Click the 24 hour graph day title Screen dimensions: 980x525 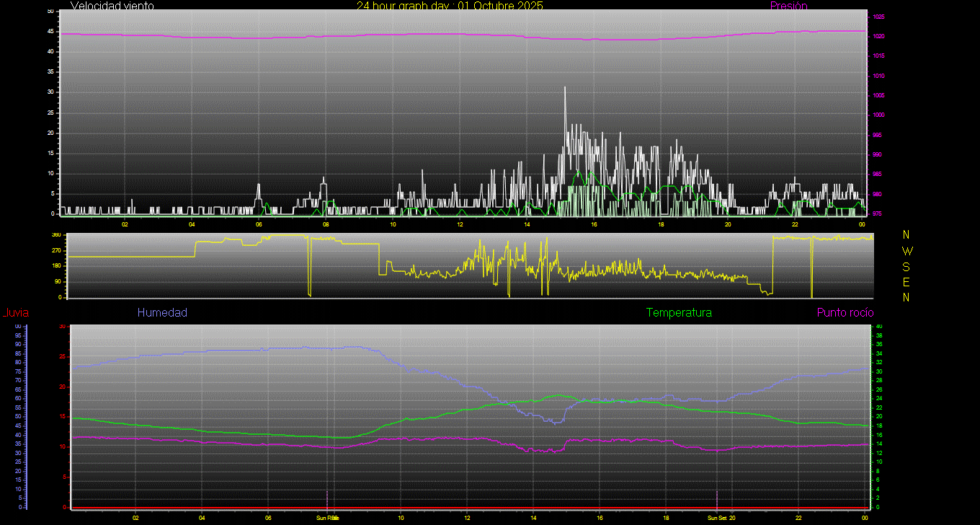click(450, 6)
